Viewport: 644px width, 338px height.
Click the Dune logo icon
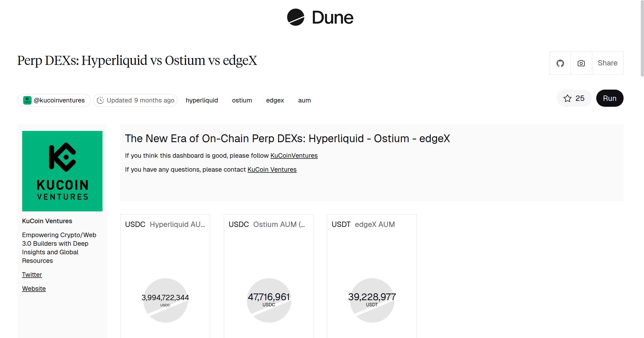[x=295, y=17]
